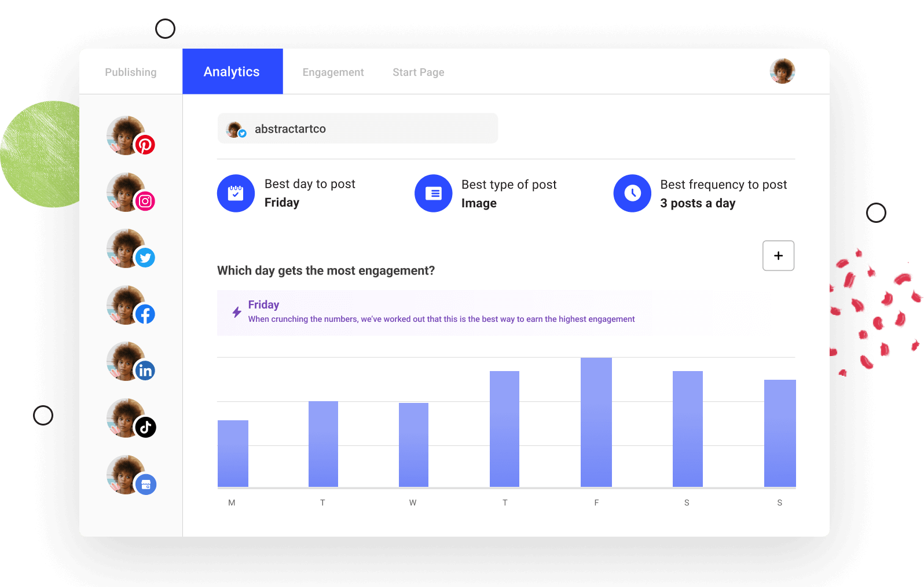Open the Engagement tab
924x587 pixels.
[x=333, y=72]
